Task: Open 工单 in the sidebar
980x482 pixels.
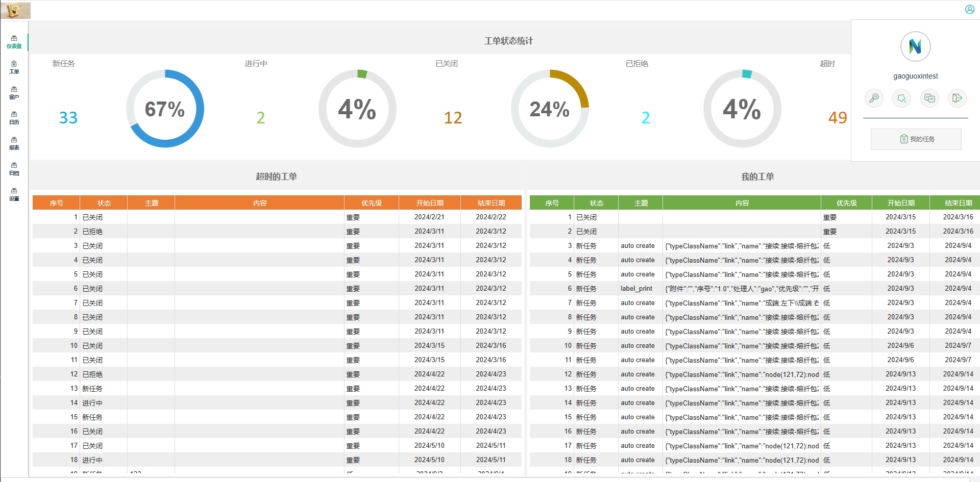Action: pos(14,67)
